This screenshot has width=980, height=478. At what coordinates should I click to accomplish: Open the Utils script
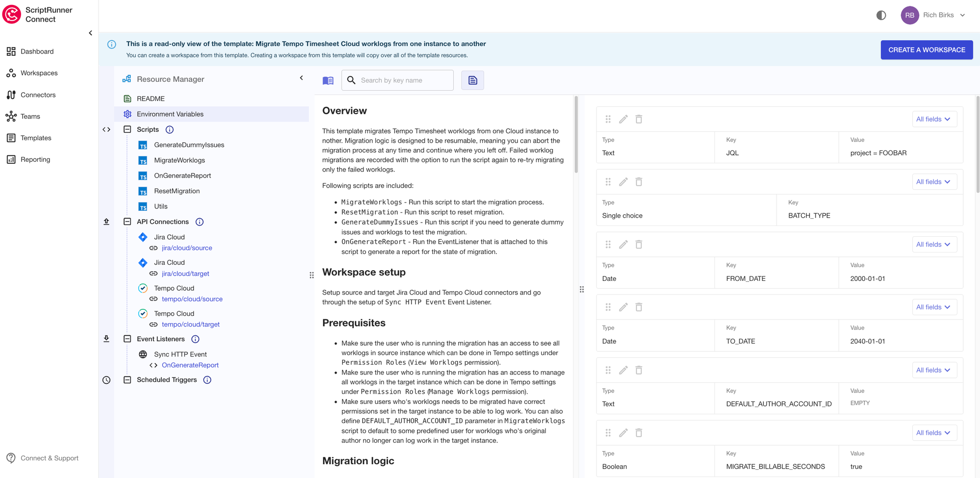(160, 206)
